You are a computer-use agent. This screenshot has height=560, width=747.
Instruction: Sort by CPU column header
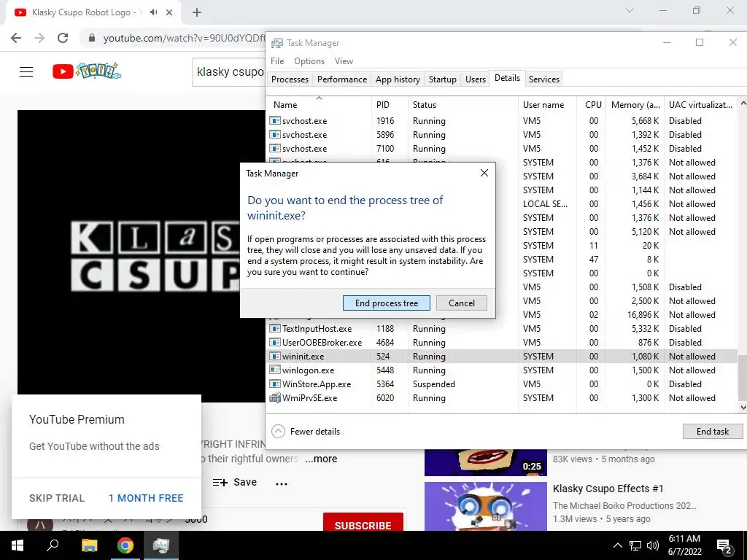point(591,105)
